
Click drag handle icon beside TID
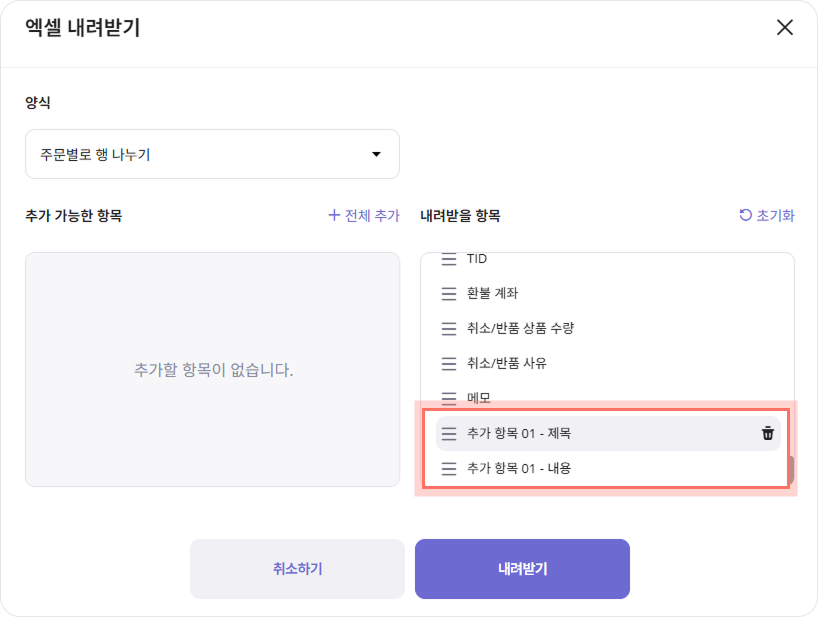coord(449,260)
